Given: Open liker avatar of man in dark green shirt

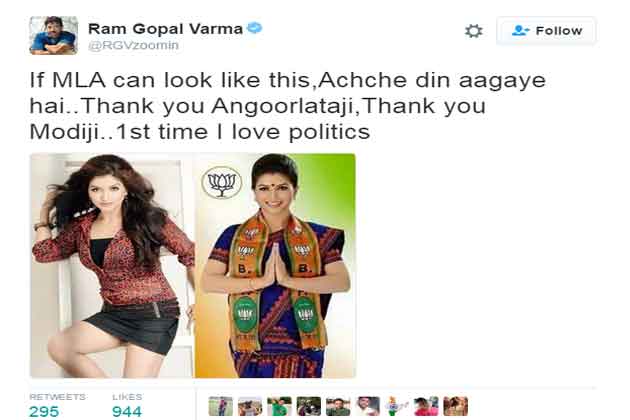Looking at the screenshot, I should (338, 406).
